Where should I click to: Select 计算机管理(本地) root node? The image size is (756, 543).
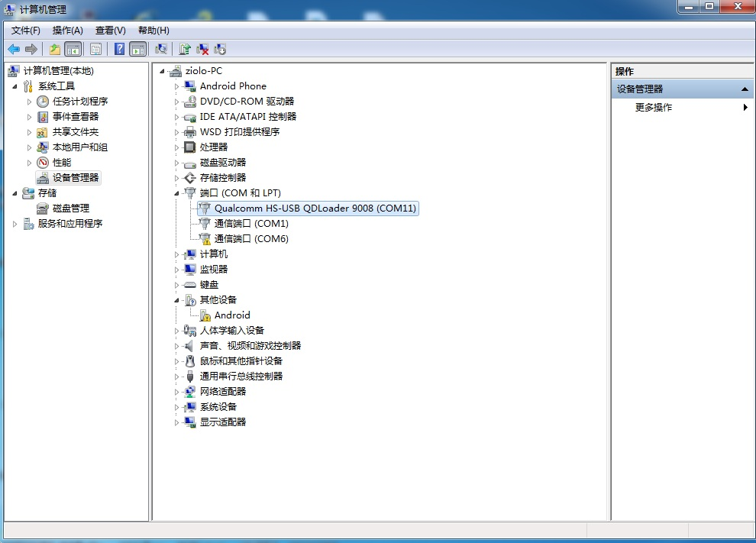pyautogui.click(x=58, y=71)
